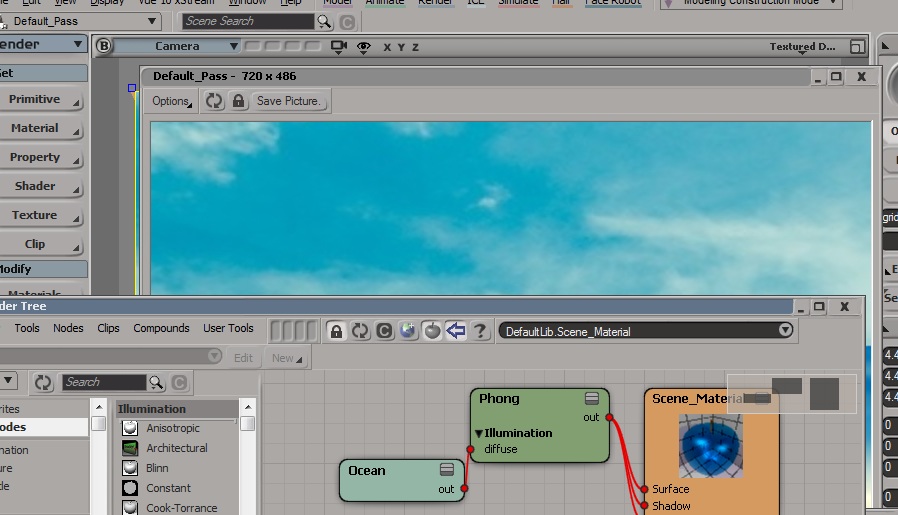This screenshot has width=898, height=515.
Task: Click the Phong out port
Action: [609, 418]
